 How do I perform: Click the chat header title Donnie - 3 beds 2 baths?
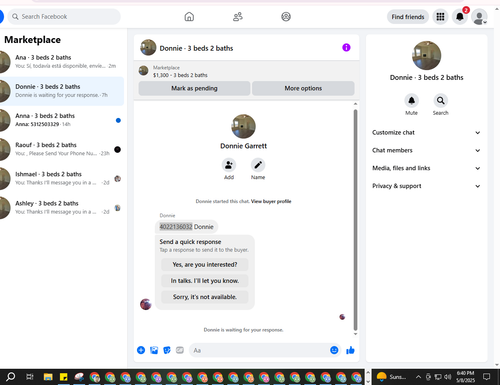(196, 48)
